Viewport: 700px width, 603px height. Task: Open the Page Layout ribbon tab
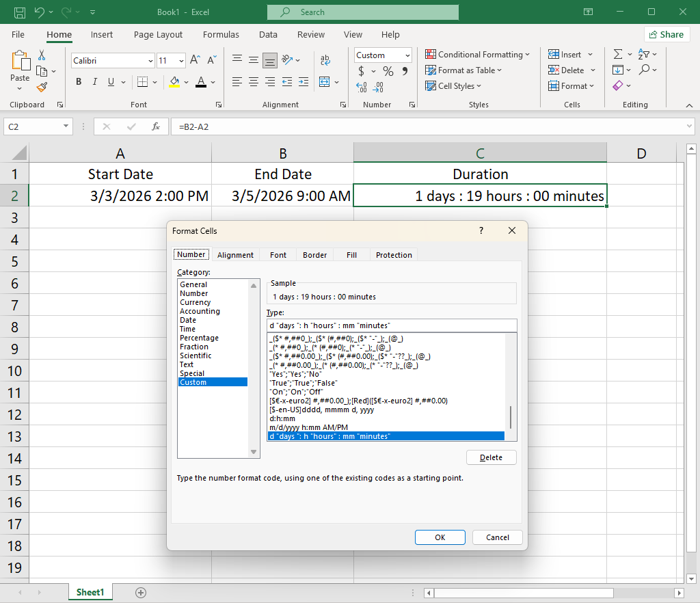(x=158, y=34)
